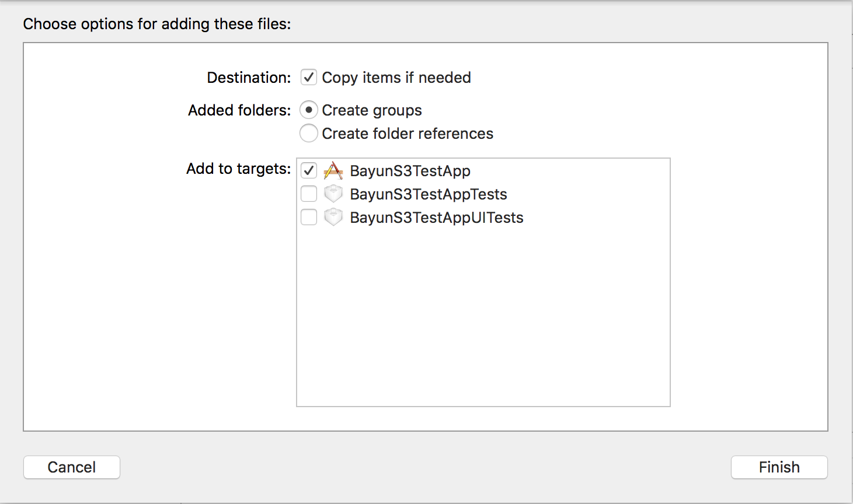Viewport: 853px width, 504px height.
Task: Click the BayunS3TestApp application target icon
Action: click(x=333, y=171)
